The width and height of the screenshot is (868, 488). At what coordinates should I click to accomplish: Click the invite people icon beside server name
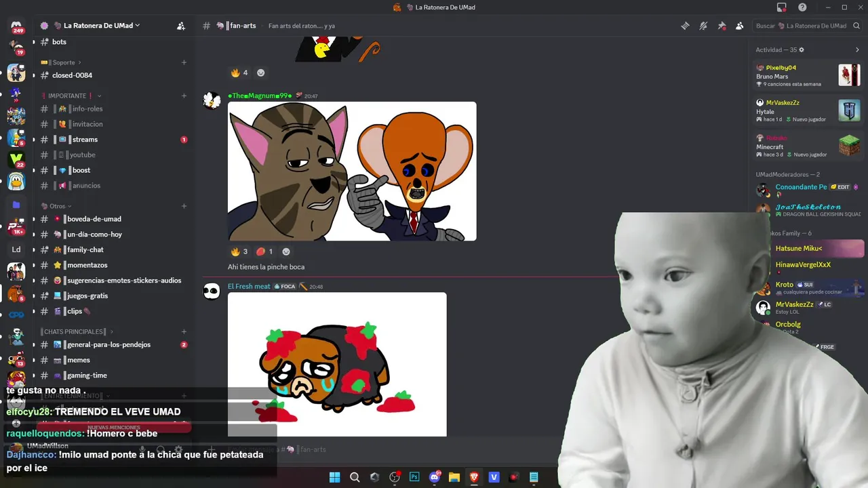(181, 26)
